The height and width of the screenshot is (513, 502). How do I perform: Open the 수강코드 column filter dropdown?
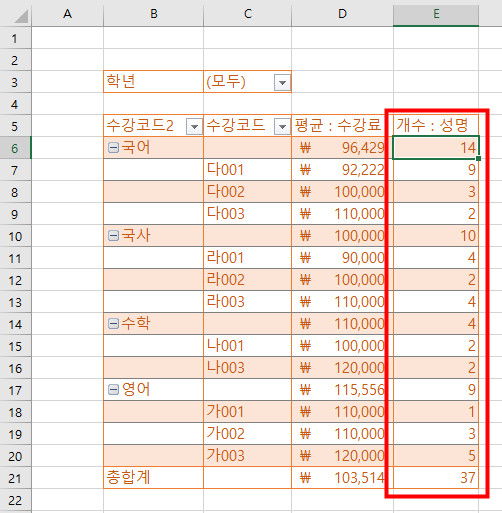282,127
